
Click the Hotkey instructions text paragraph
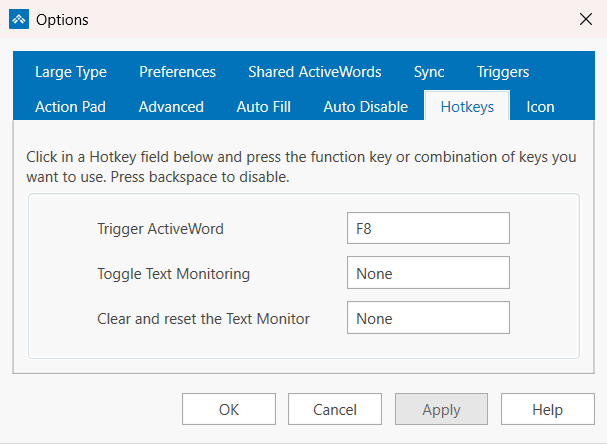[x=301, y=167]
